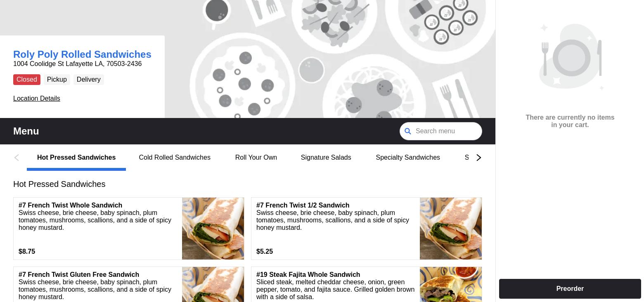Click the left category scroll arrow

pyautogui.click(x=17, y=158)
